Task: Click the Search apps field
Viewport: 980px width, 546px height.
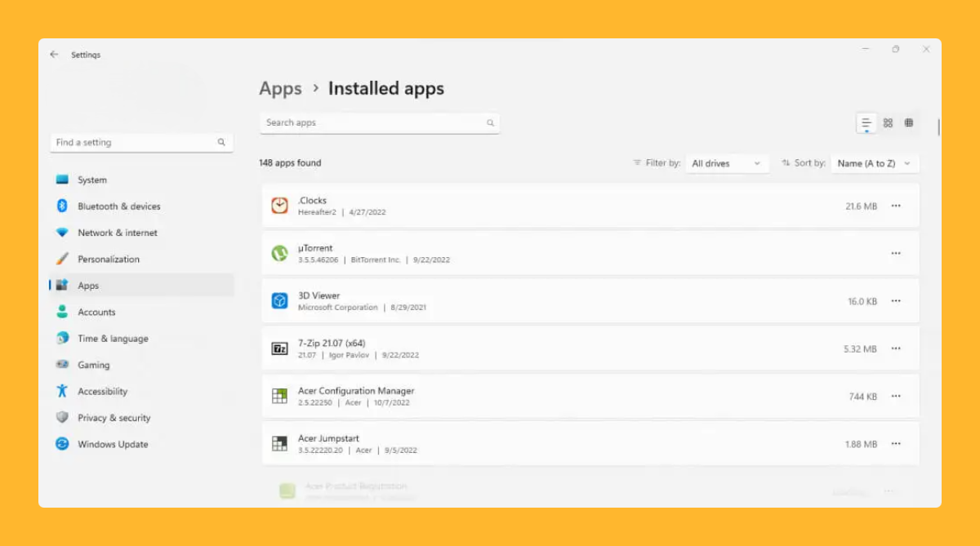Action: click(x=379, y=123)
